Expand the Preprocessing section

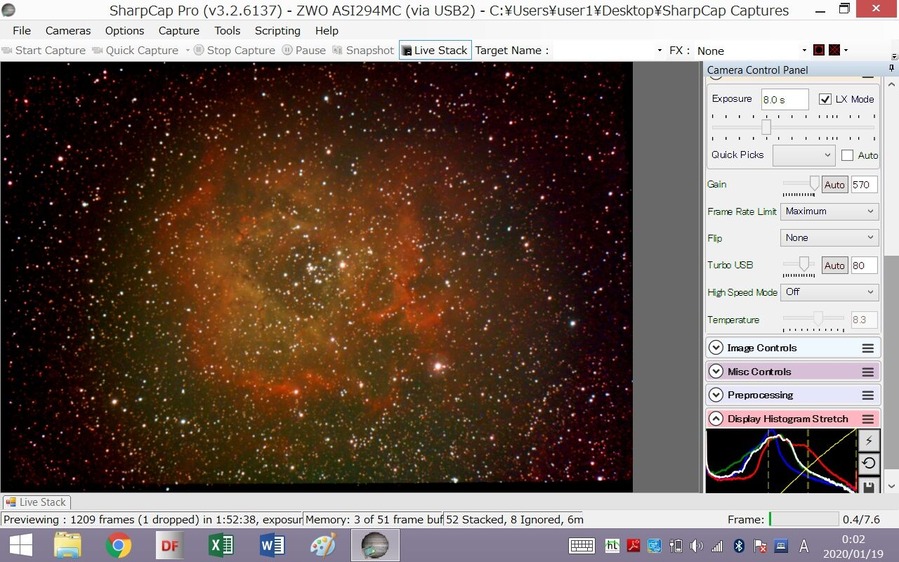coord(716,395)
